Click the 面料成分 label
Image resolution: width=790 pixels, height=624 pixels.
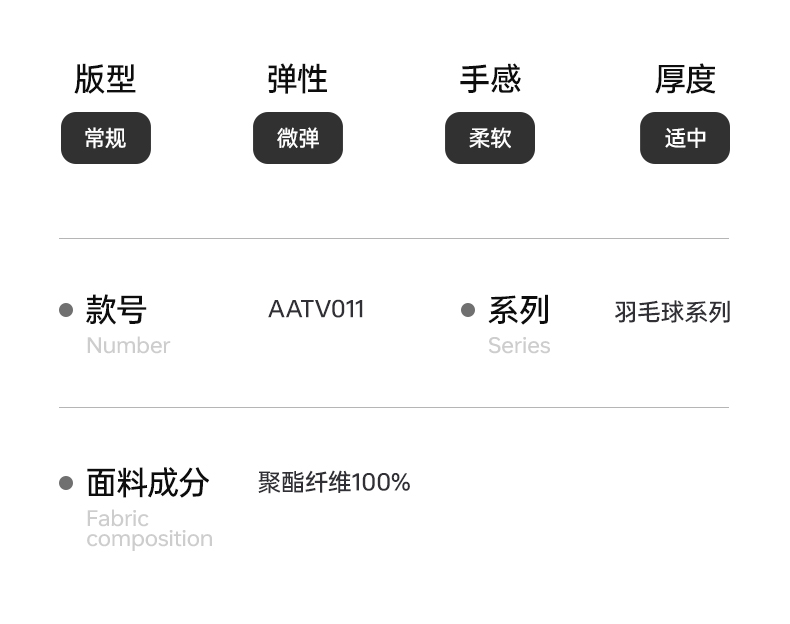point(148,483)
